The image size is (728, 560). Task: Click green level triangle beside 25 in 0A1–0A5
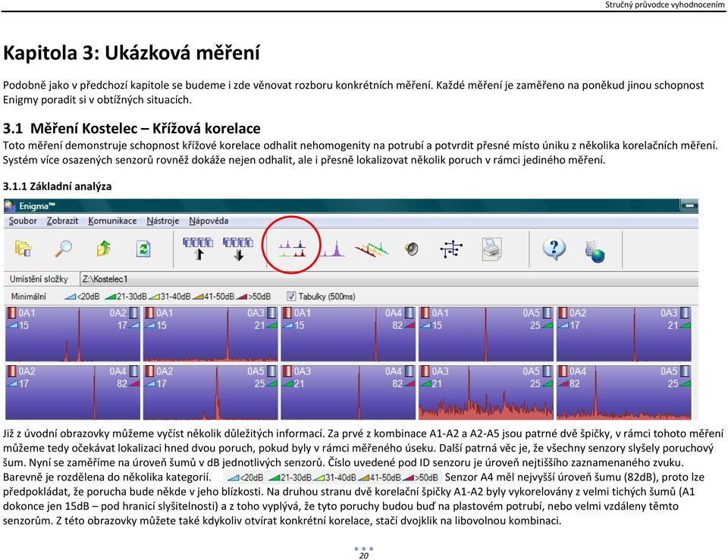[x=547, y=326]
